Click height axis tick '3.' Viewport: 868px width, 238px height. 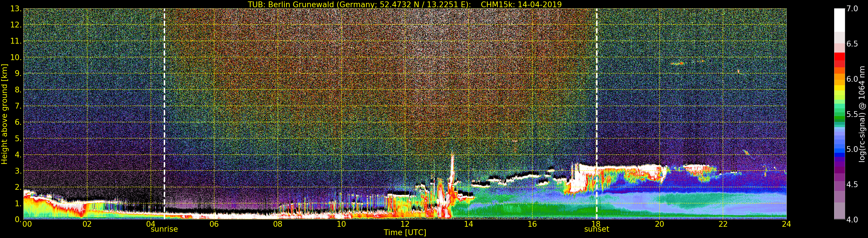[18, 171]
